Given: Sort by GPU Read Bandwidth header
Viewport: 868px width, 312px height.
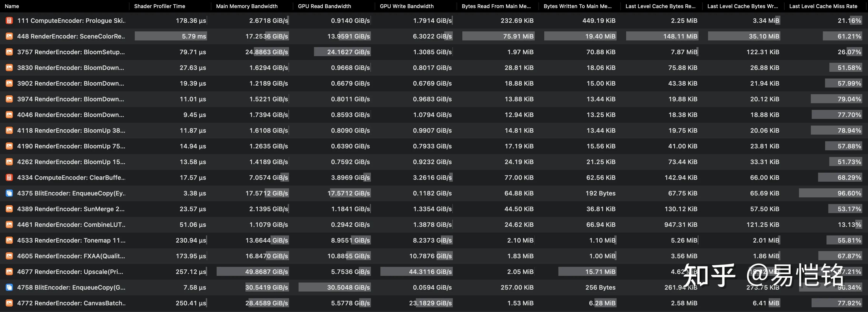Looking at the screenshot, I should [x=324, y=6].
